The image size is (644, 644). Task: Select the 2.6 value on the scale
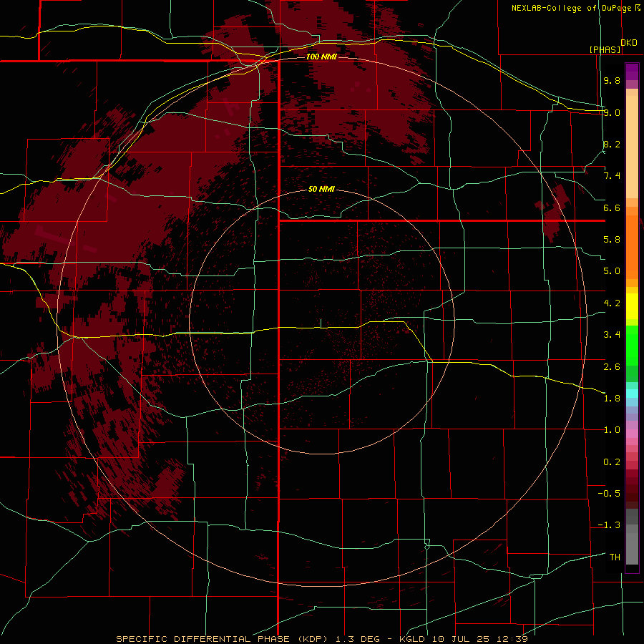click(x=612, y=367)
